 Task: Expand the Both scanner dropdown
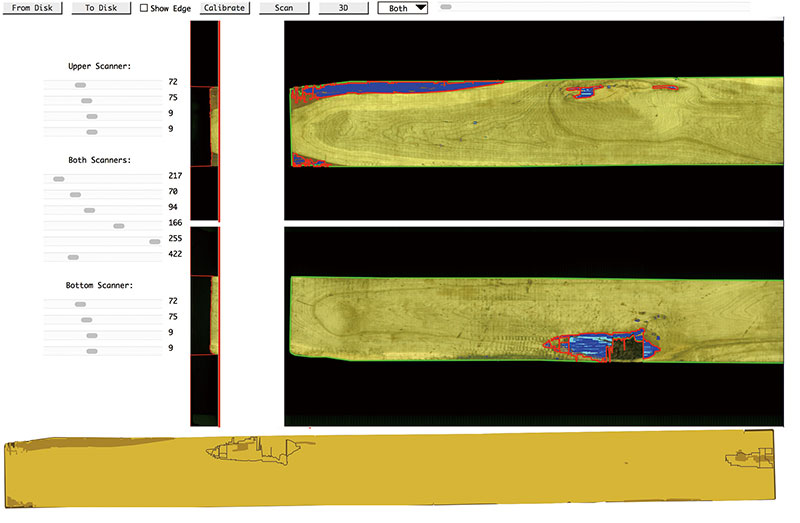pos(403,8)
